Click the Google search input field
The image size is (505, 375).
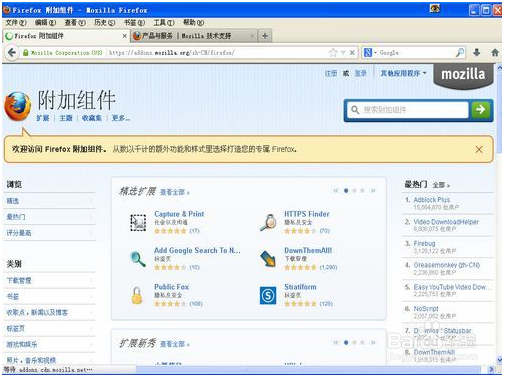[x=416, y=52]
